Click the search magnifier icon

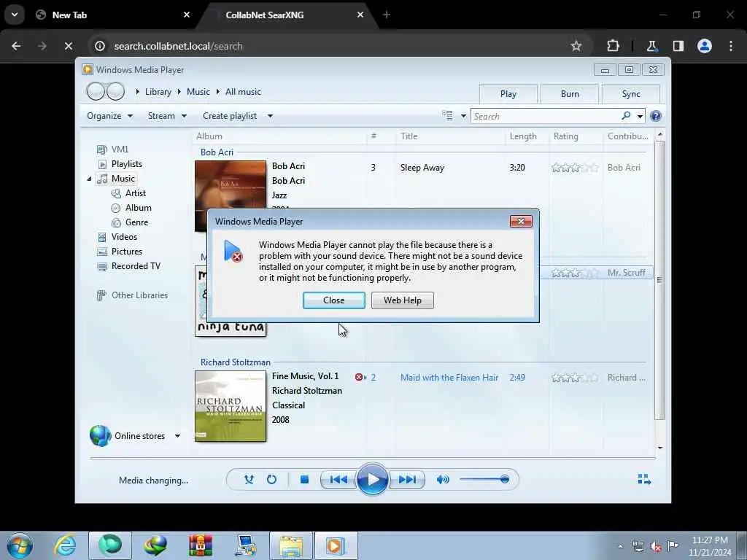[626, 116]
